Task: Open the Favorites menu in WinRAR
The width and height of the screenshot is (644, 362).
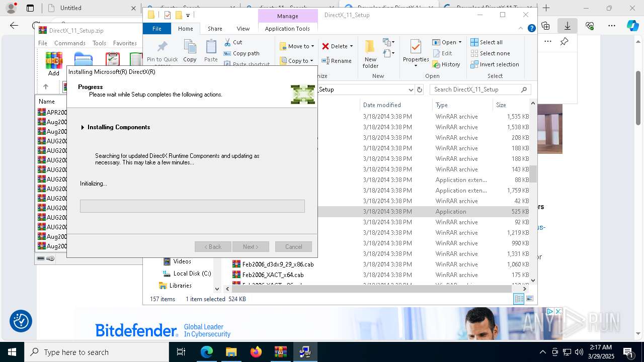Action: 125,43
